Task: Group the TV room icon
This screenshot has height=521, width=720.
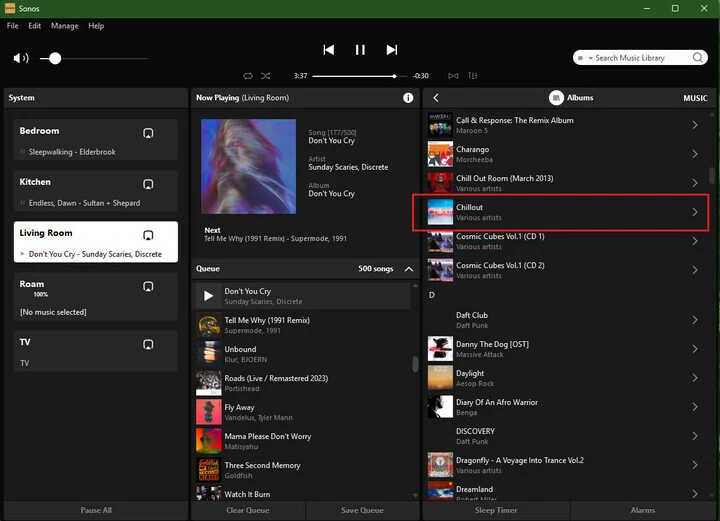Action: 148,344
